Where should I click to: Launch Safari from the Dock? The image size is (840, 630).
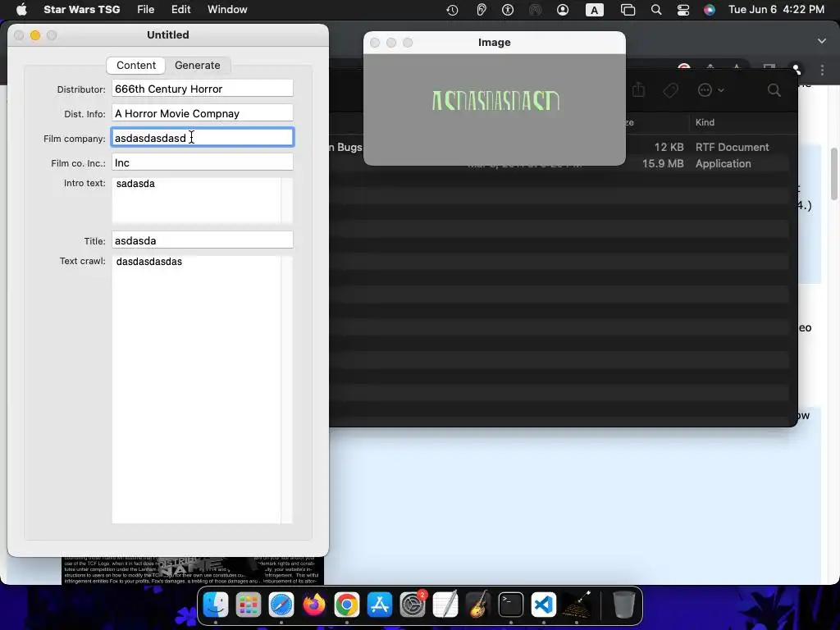(281, 605)
